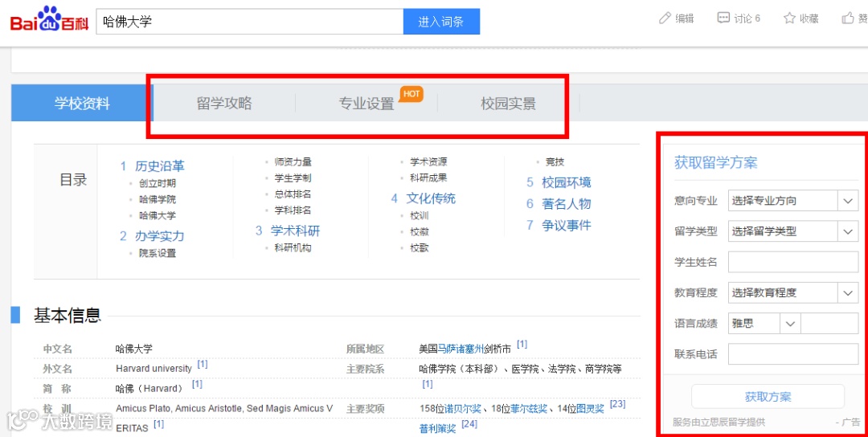Screen dimensions: 868x437
Task: Jump to 学科排名 subsection
Action: click(x=293, y=210)
